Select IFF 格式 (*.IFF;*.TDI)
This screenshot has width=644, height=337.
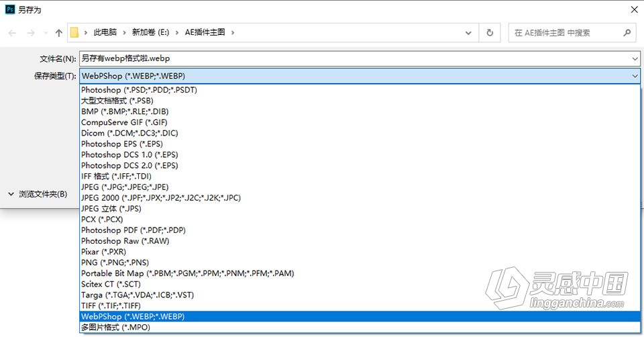[360, 176]
